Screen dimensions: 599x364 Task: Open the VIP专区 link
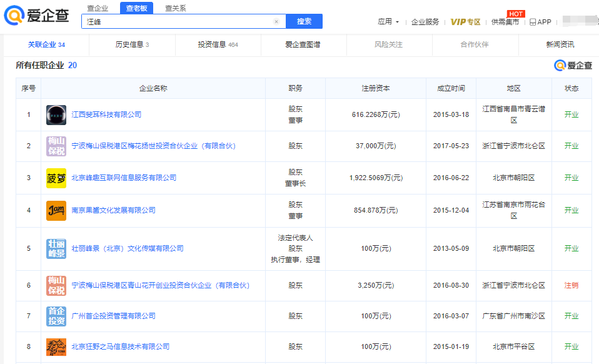(465, 22)
